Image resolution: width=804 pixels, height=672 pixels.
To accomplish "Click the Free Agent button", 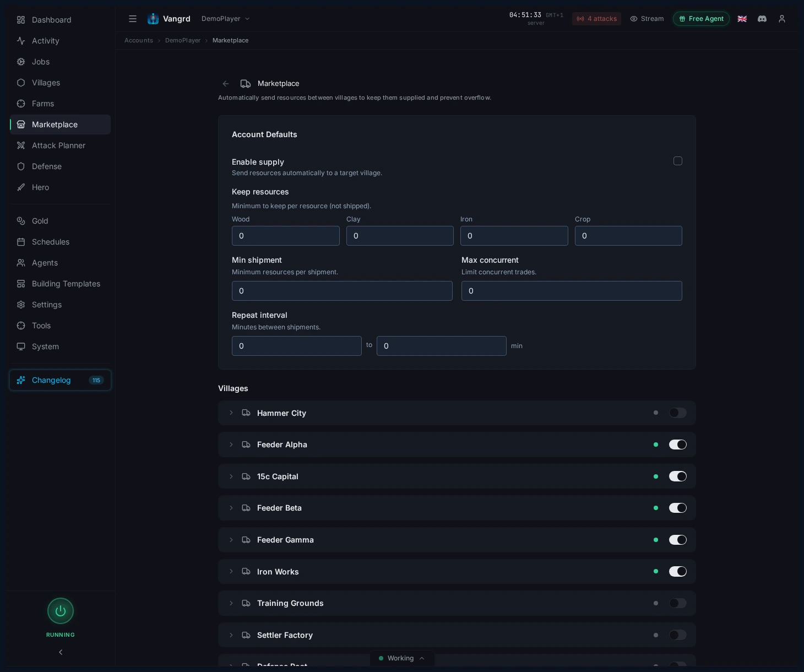I will click(701, 19).
